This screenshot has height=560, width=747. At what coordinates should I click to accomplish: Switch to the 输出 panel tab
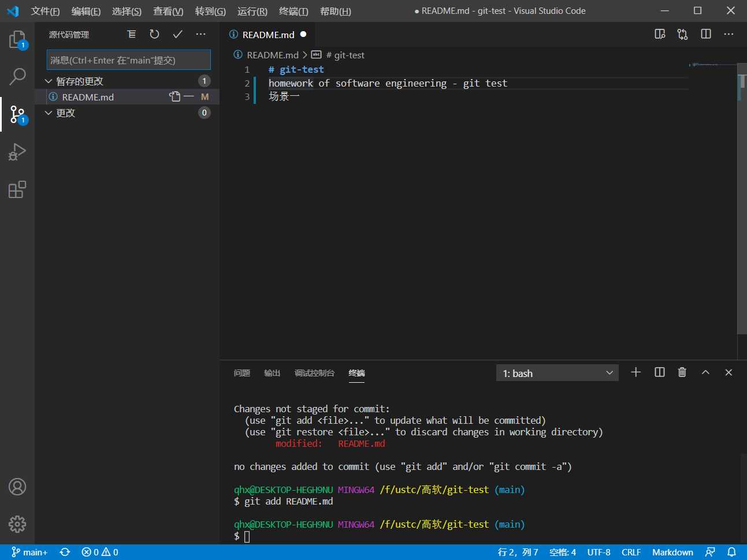pyautogui.click(x=272, y=373)
